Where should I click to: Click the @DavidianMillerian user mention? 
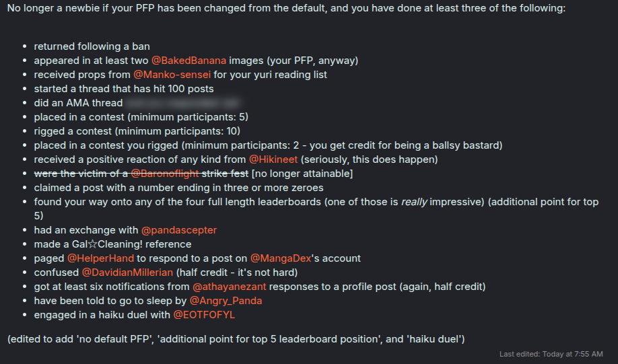(127, 272)
